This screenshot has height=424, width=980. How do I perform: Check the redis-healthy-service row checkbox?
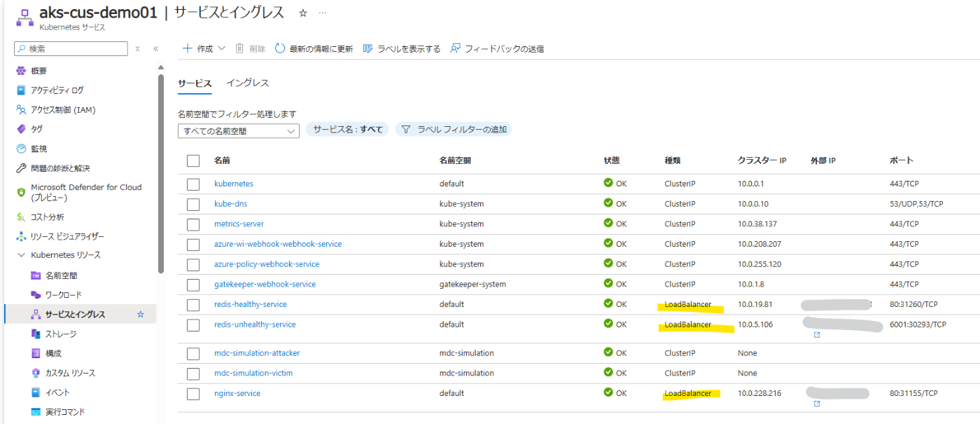pos(193,305)
